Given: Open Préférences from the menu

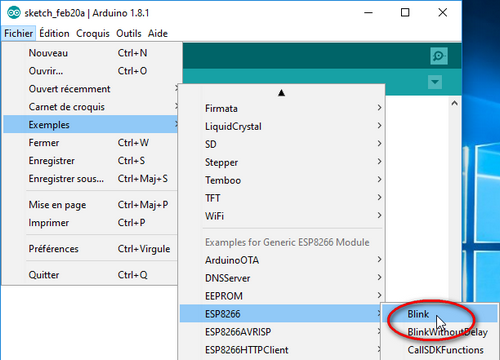Looking at the screenshot, I should tap(90, 249).
